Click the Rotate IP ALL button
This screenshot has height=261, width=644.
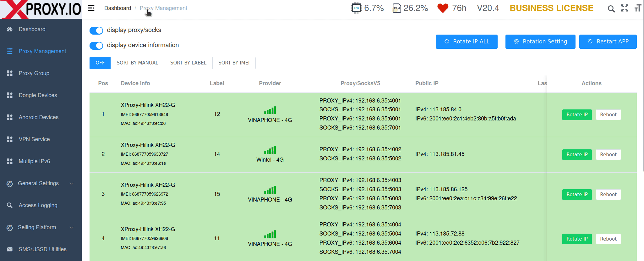click(467, 42)
